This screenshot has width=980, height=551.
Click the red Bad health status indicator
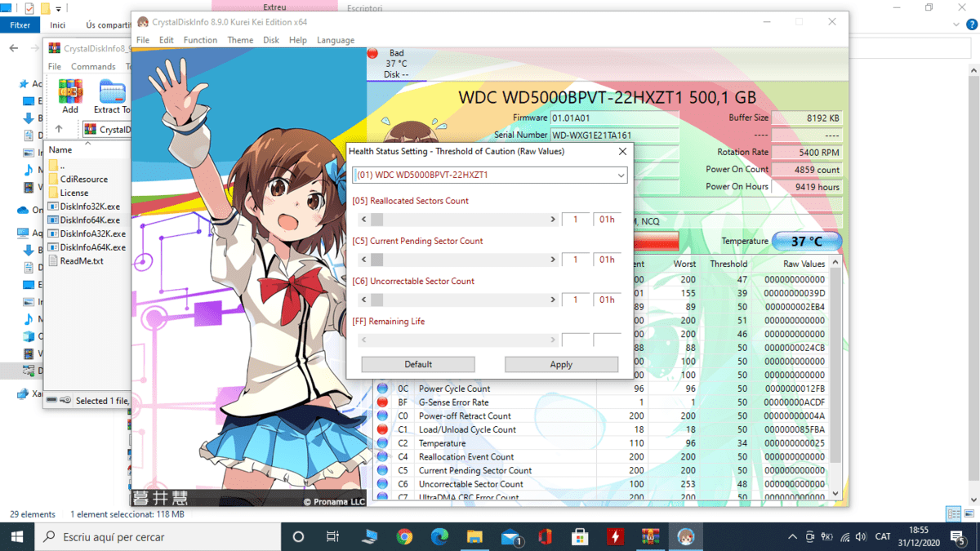[x=373, y=54]
